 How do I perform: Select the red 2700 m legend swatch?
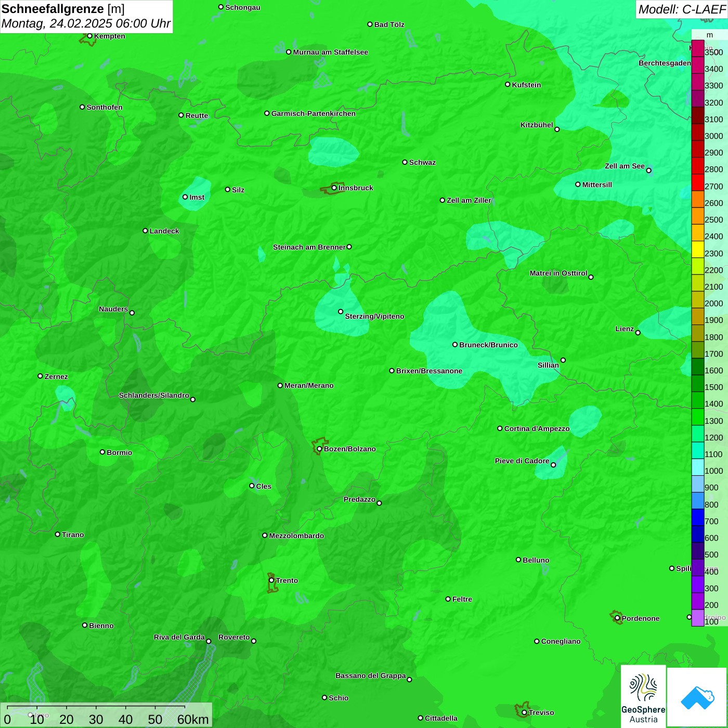(x=698, y=183)
